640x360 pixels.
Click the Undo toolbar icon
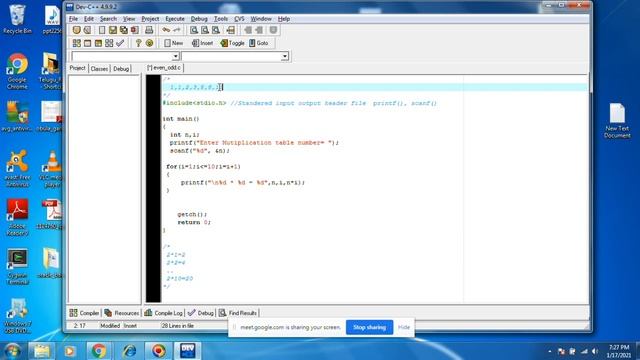tap(166, 30)
